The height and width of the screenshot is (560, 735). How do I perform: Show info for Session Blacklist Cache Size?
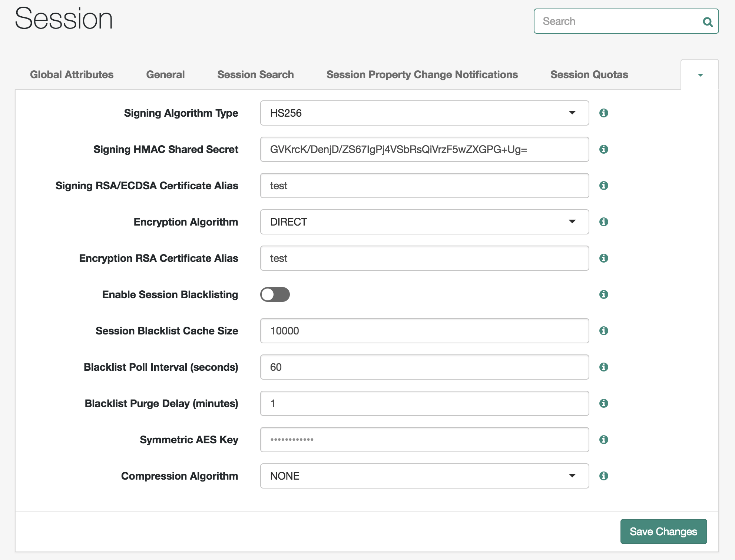tap(604, 331)
